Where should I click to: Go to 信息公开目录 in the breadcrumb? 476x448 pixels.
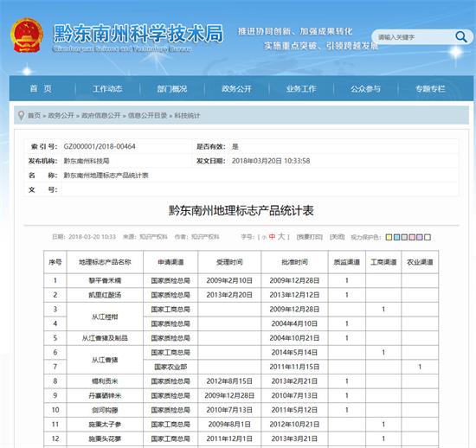147,115
